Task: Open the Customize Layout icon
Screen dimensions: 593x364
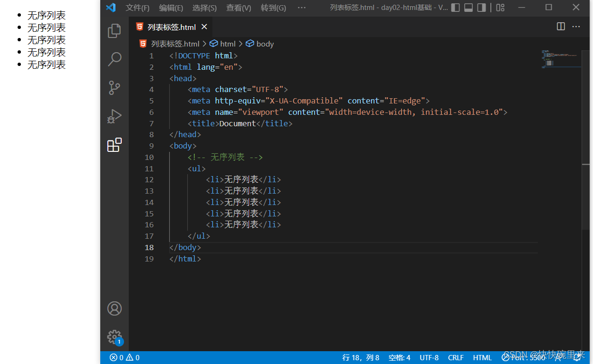Action: click(500, 8)
